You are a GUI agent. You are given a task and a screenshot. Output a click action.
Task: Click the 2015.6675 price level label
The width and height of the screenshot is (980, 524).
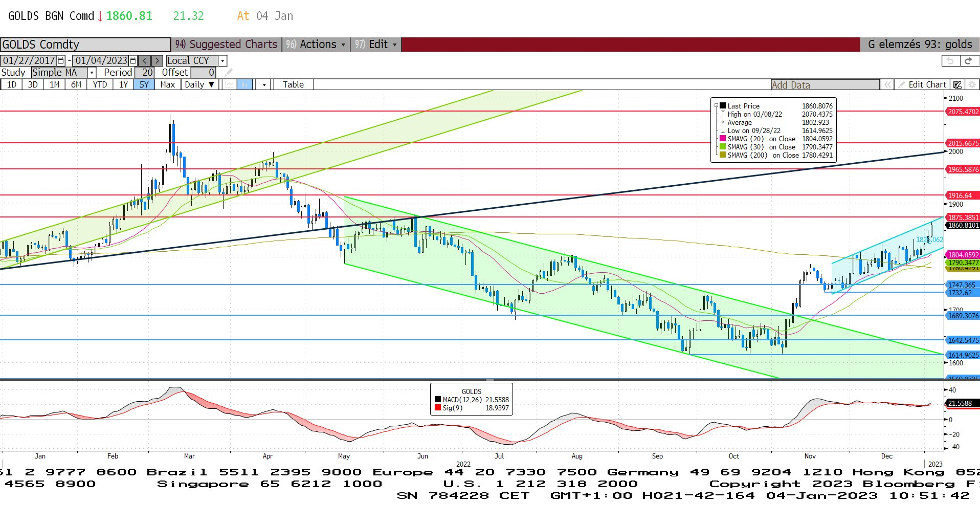962,143
